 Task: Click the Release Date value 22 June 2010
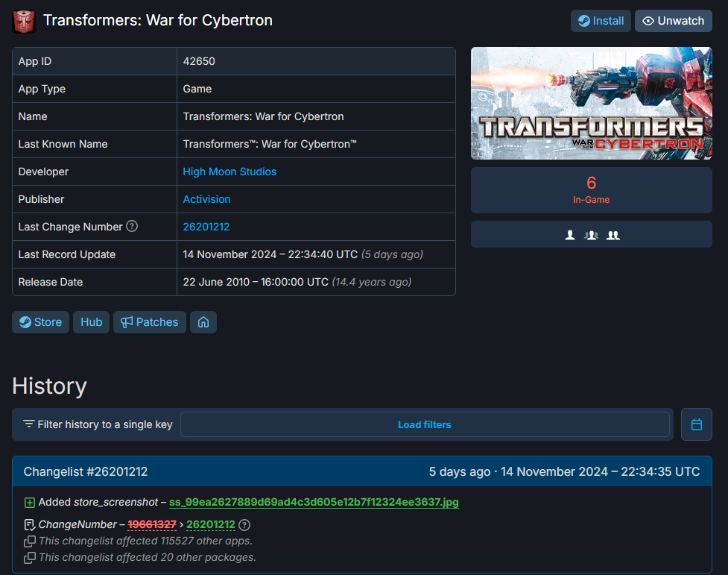coord(256,282)
